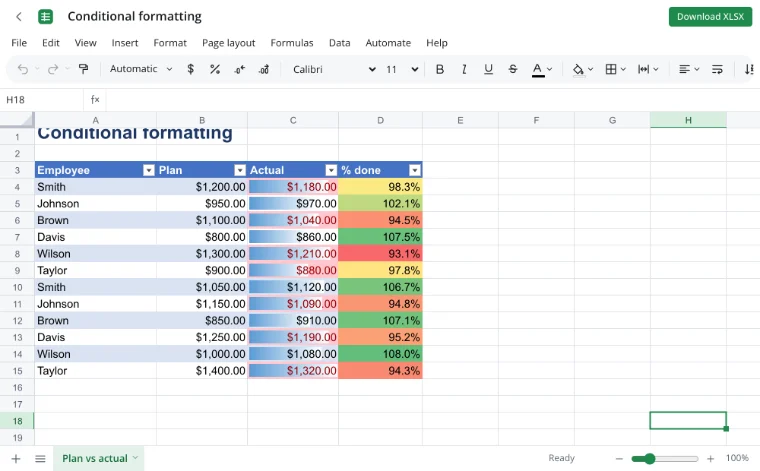Image resolution: width=760 pixels, height=471 pixels.
Task: Open the all sheets list icon
Action: [x=40, y=458]
